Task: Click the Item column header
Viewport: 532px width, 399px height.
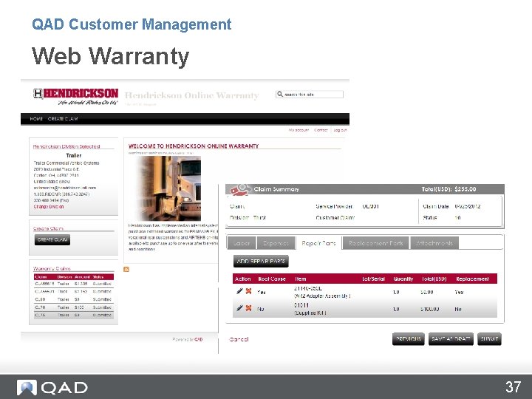Action: [301, 279]
